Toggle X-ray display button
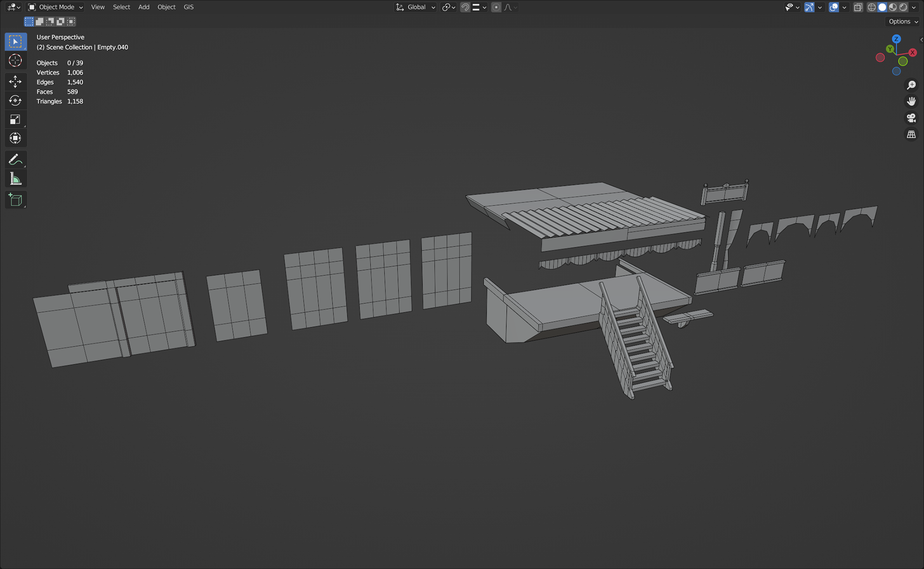The width and height of the screenshot is (924, 569). point(858,7)
